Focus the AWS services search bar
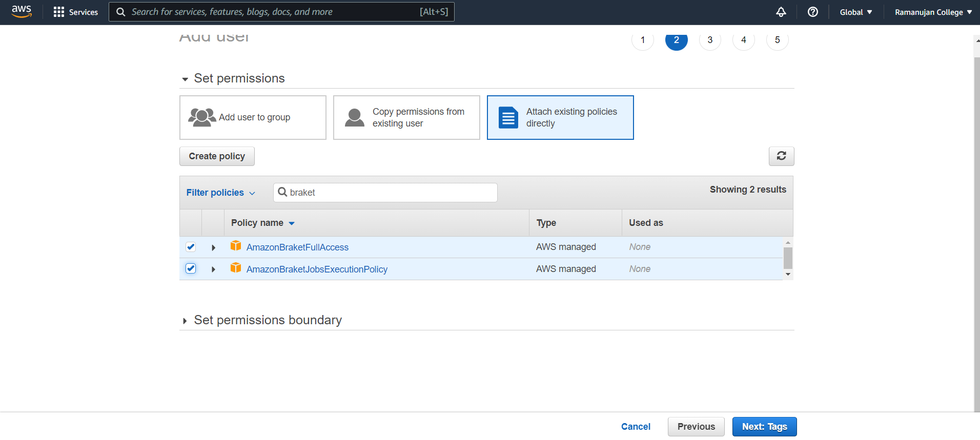 pyautogui.click(x=281, y=12)
